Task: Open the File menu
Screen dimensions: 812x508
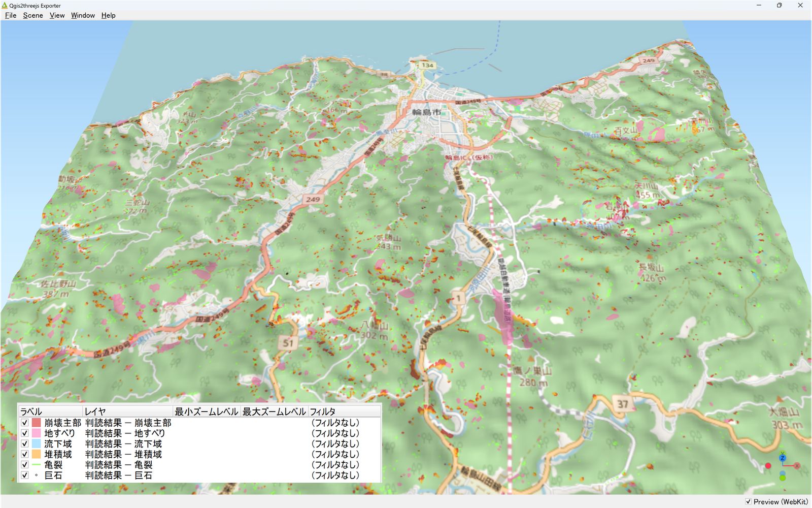Action: [11, 15]
